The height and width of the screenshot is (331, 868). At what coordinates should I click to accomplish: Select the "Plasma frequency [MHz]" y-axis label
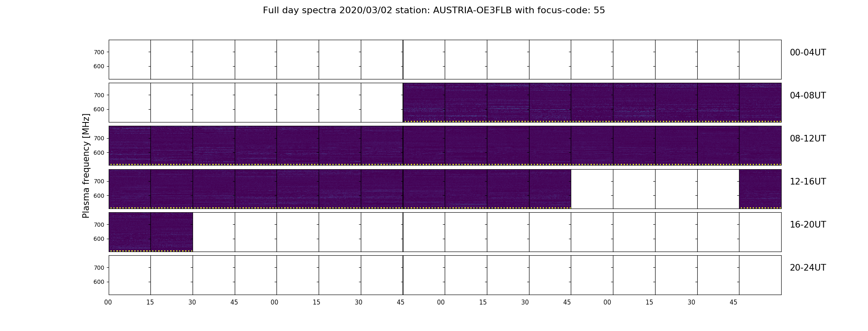point(86,166)
